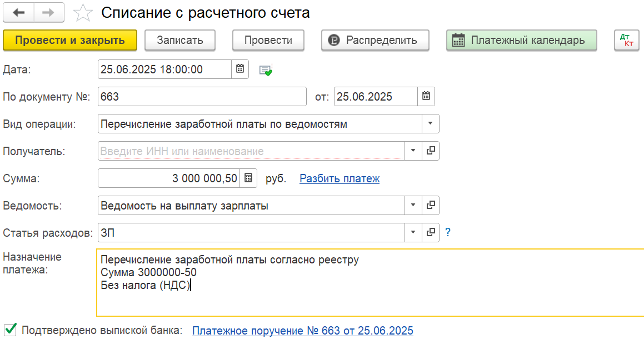Expand Вид операции dropdown

click(431, 123)
